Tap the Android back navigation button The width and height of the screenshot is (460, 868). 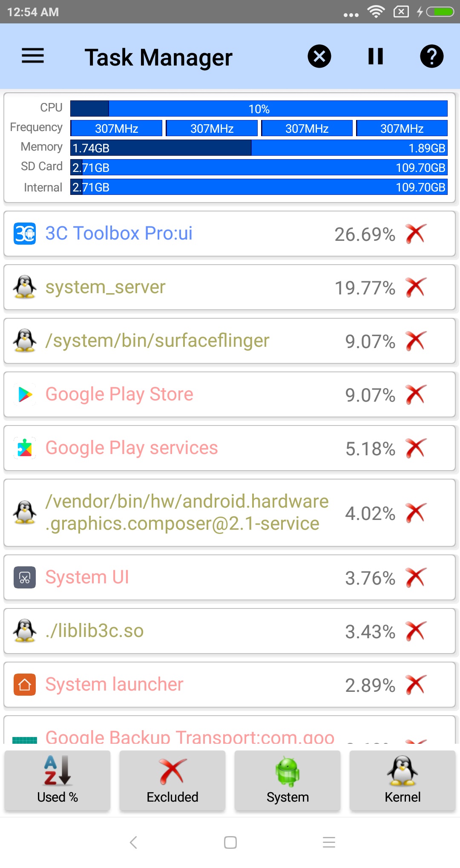(133, 842)
